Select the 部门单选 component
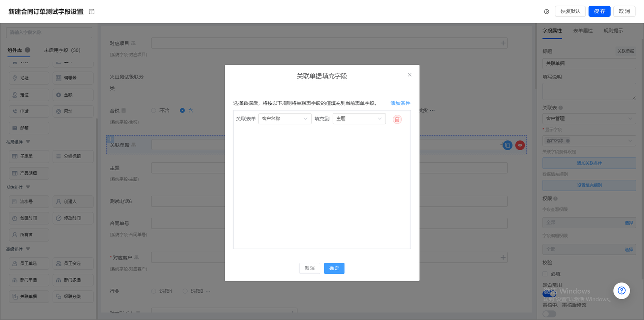 pos(29,280)
